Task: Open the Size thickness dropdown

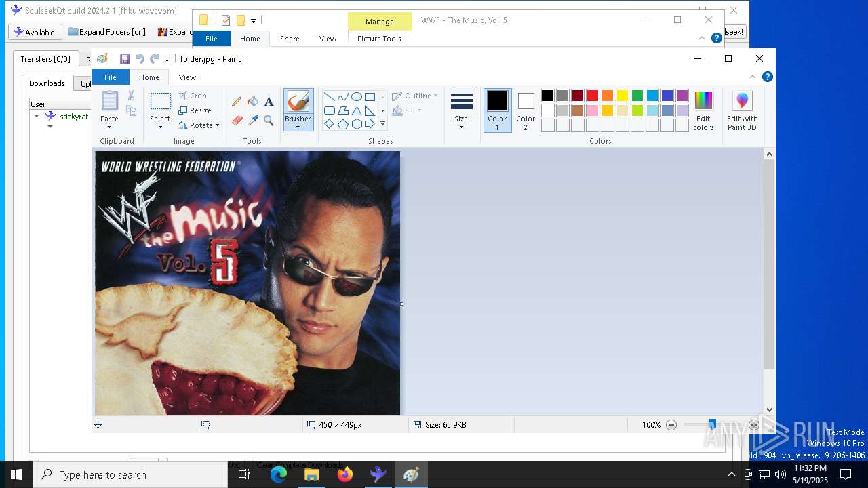Action: [x=461, y=127]
